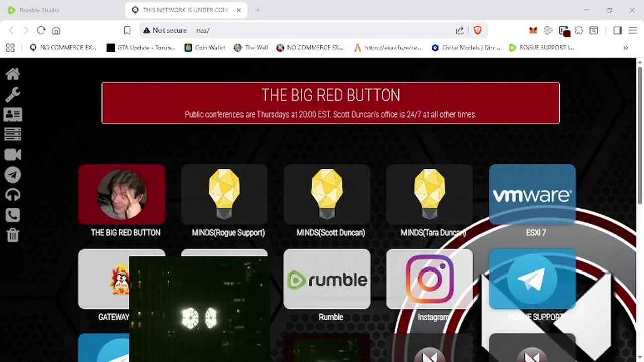Open the server rack icon in sidebar
The width and height of the screenshot is (644, 362).
pos(13,134)
